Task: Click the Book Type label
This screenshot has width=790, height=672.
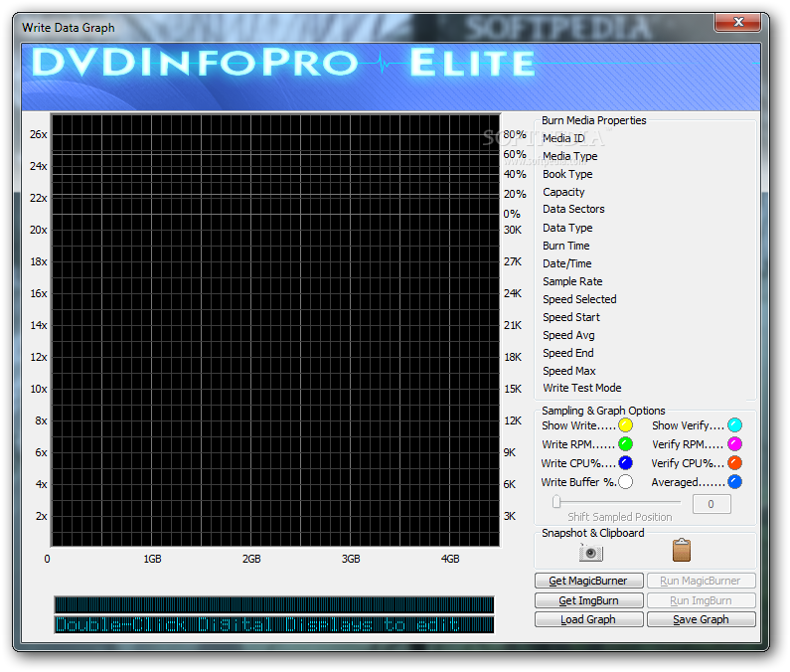Action: pos(567,174)
